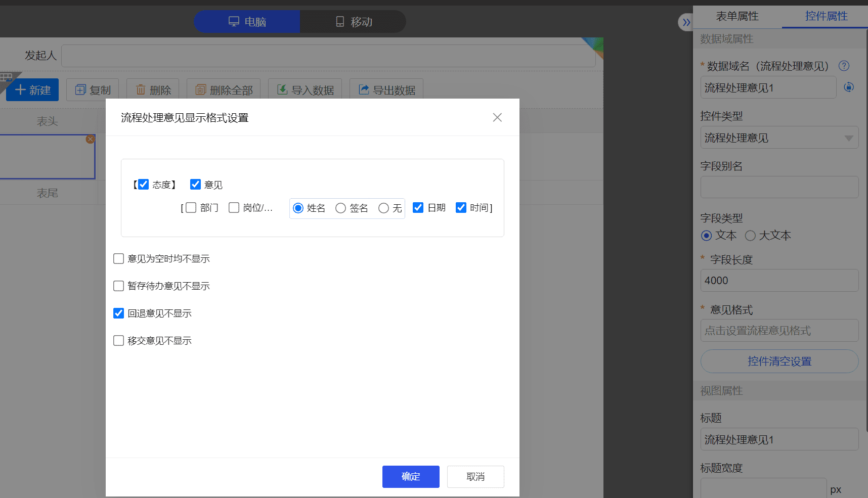Click the 数据域名 input field
The height and width of the screenshot is (498, 868).
click(768, 87)
